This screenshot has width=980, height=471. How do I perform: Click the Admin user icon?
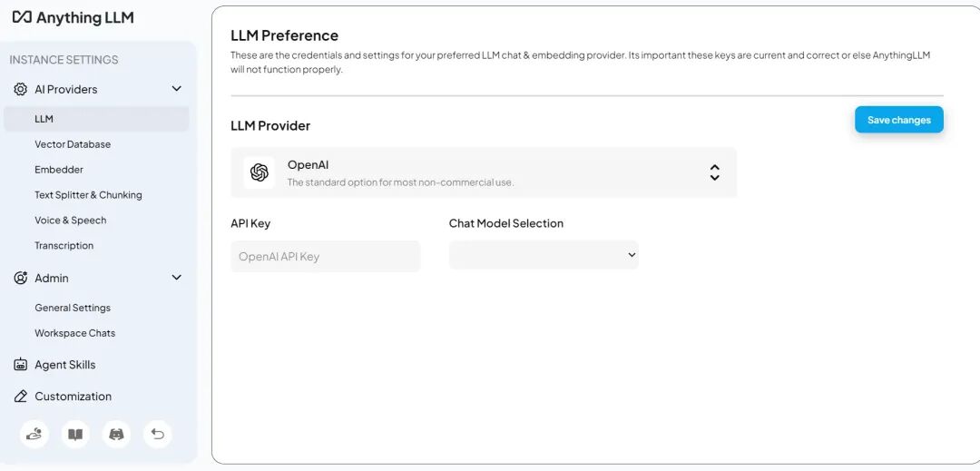21,278
